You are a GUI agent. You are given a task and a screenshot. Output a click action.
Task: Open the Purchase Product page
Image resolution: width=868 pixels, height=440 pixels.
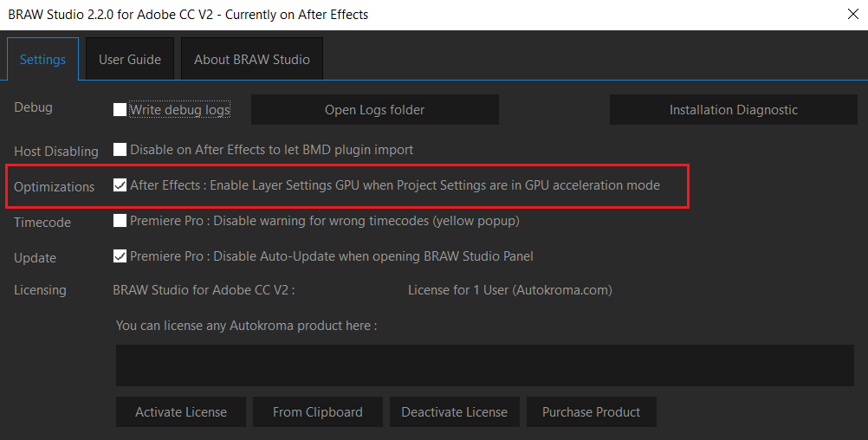tap(591, 412)
